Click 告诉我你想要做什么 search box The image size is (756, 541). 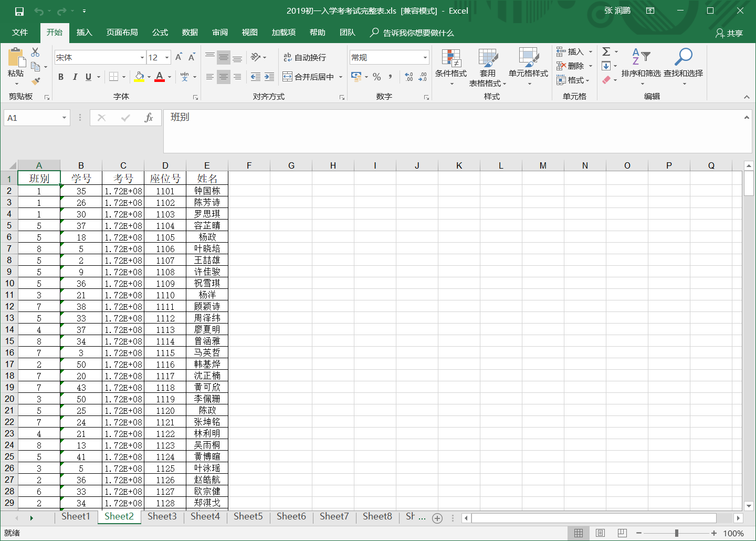point(412,33)
